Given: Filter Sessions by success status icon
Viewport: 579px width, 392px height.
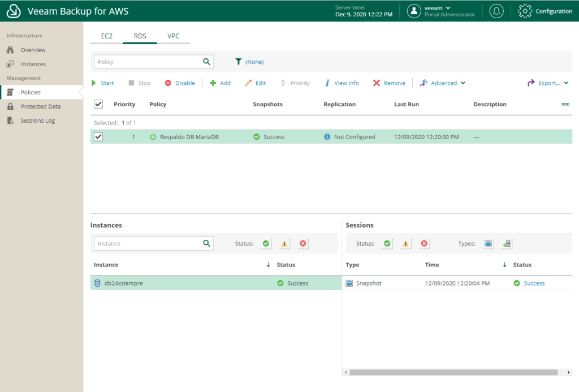Looking at the screenshot, I should 387,243.
